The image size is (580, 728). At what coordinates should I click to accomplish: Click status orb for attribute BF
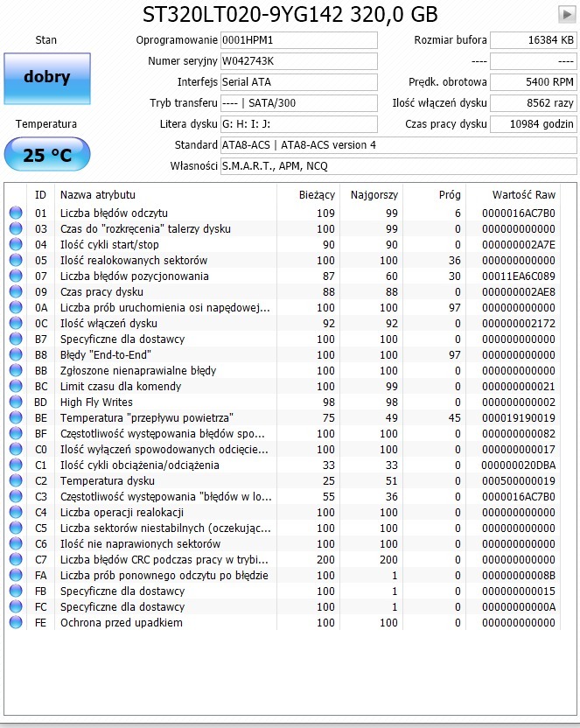[x=16, y=434]
